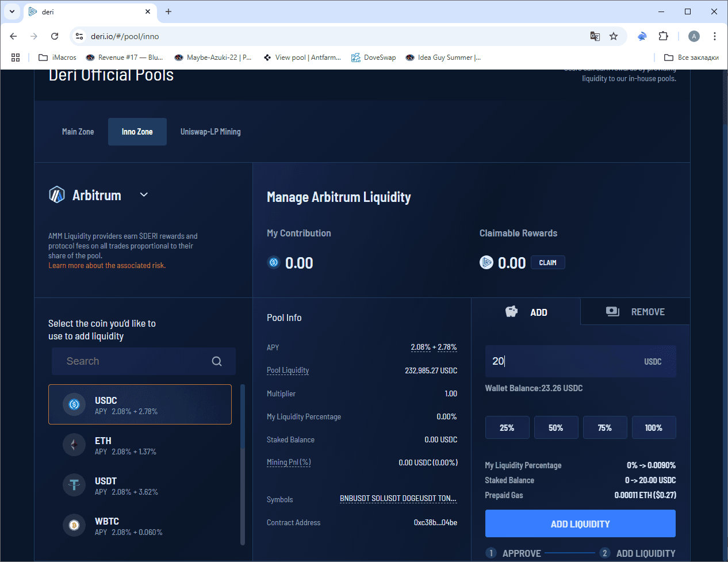728x562 pixels.
Task: Open the Uniswap-LP Mining tab
Action: click(x=210, y=132)
